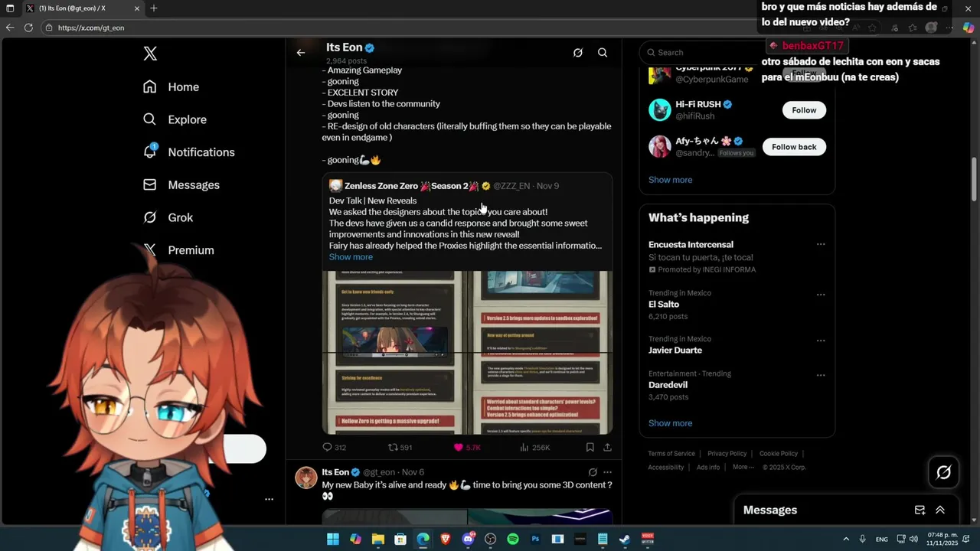Open Messages from the sidebar
Image resolution: width=980 pixels, height=551 pixels.
click(x=181, y=185)
